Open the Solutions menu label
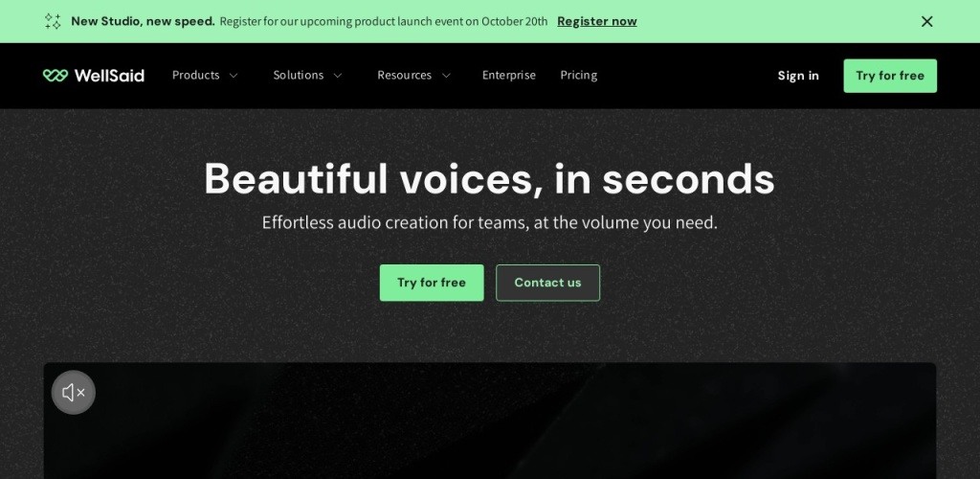 click(x=298, y=76)
